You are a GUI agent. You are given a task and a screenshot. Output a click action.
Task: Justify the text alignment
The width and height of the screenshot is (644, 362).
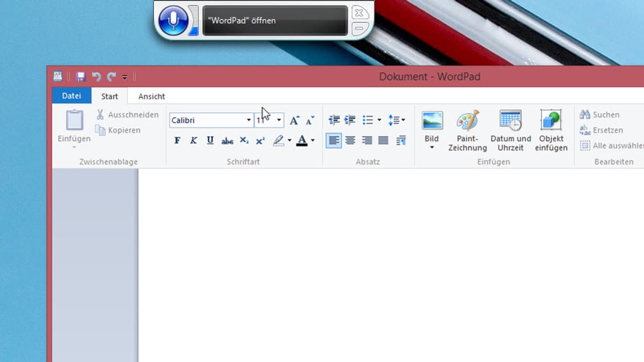[383, 140]
